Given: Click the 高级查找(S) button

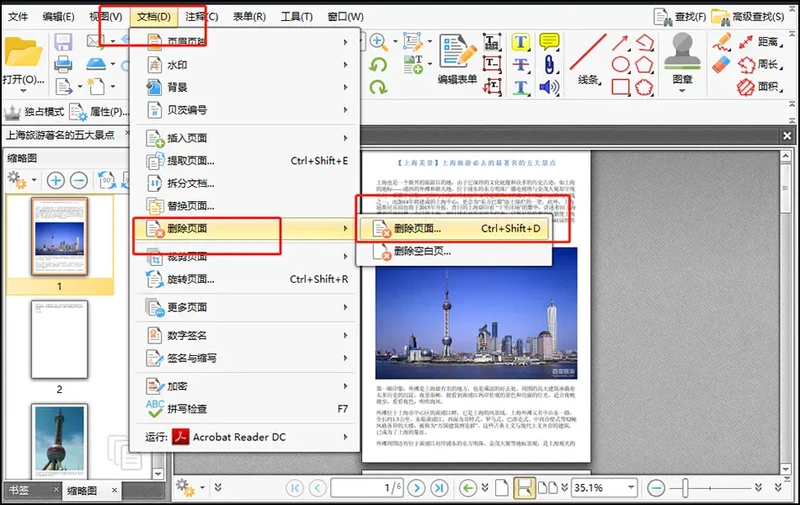Looking at the screenshot, I should 747,16.
